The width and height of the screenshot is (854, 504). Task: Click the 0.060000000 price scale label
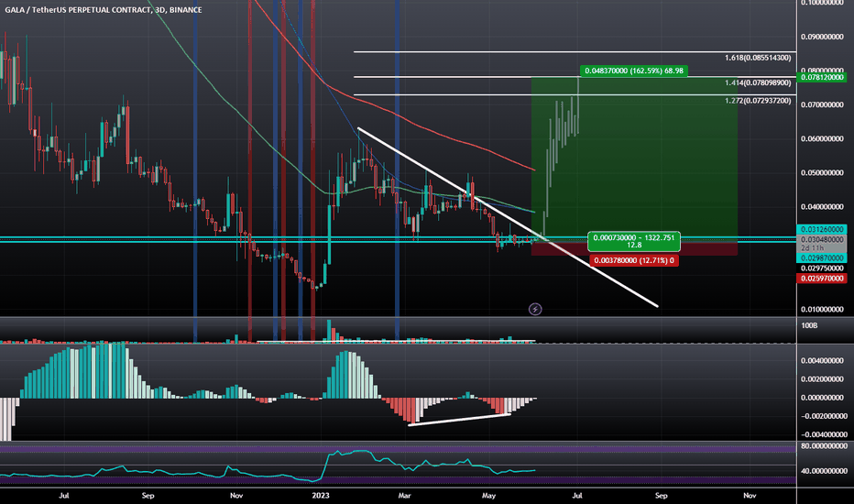point(822,139)
